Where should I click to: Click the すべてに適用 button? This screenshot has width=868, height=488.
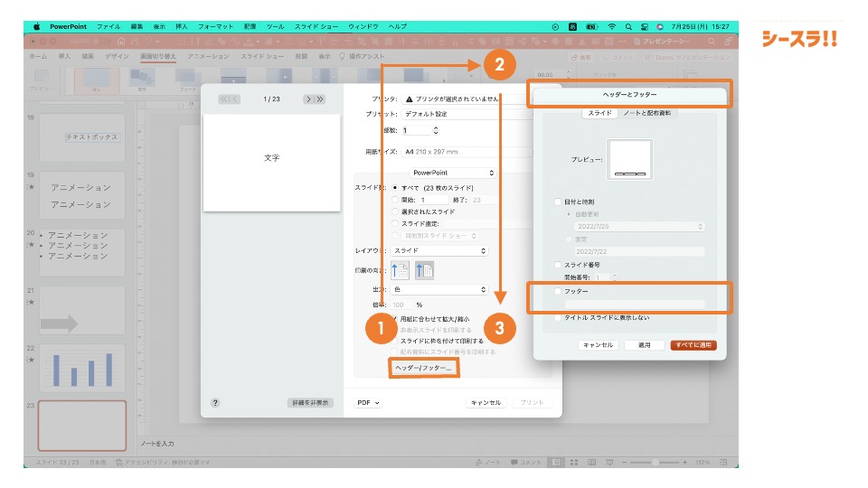pyautogui.click(x=694, y=345)
